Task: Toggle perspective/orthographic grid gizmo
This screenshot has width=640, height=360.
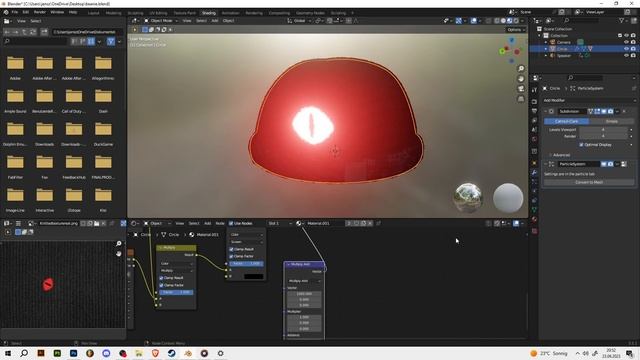Action: [521, 99]
